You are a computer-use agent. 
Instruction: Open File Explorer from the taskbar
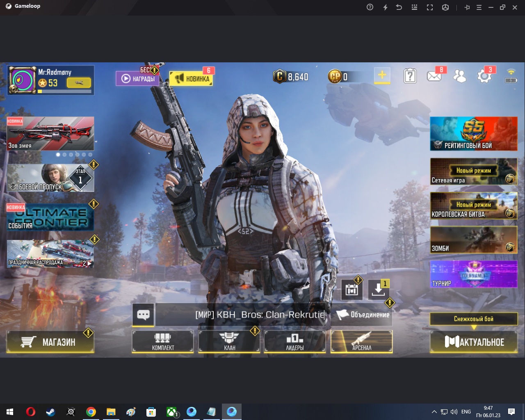tap(111, 412)
